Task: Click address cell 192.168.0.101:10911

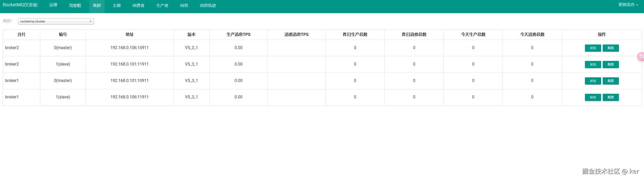Action: click(130, 81)
